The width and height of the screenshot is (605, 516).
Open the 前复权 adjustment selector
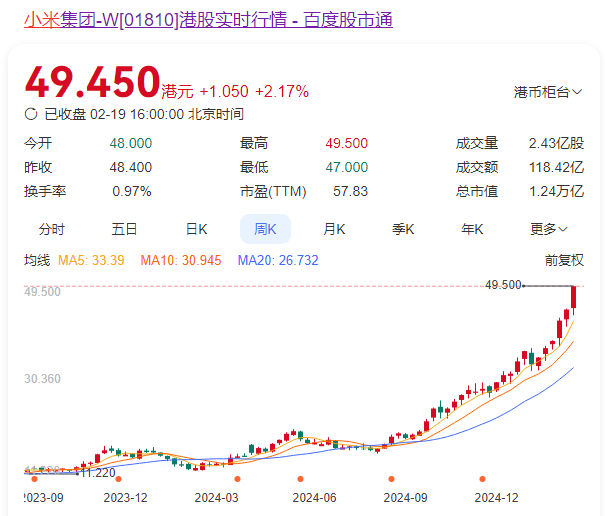click(x=564, y=260)
